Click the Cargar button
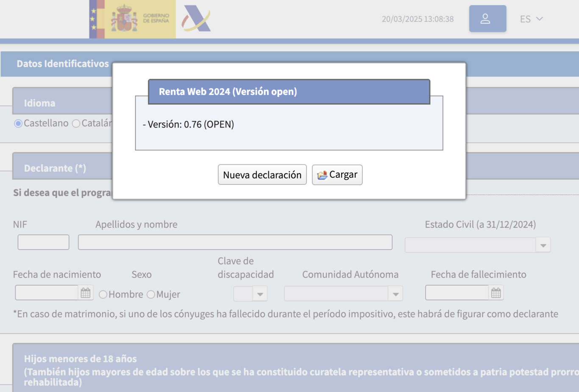The height and width of the screenshot is (392, 579). pos(337,175)
